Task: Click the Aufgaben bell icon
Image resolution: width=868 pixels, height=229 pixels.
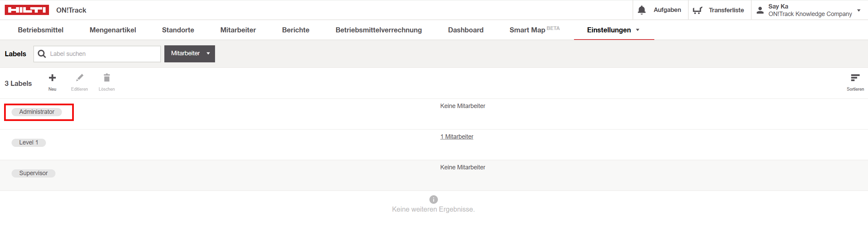Action: tap(641, 10)
